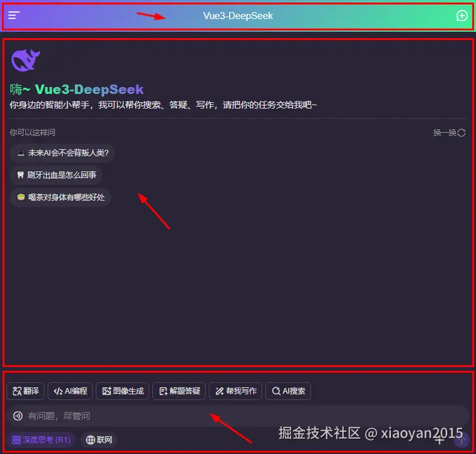Click the 帮我写作 shortcut

(235, 391)
